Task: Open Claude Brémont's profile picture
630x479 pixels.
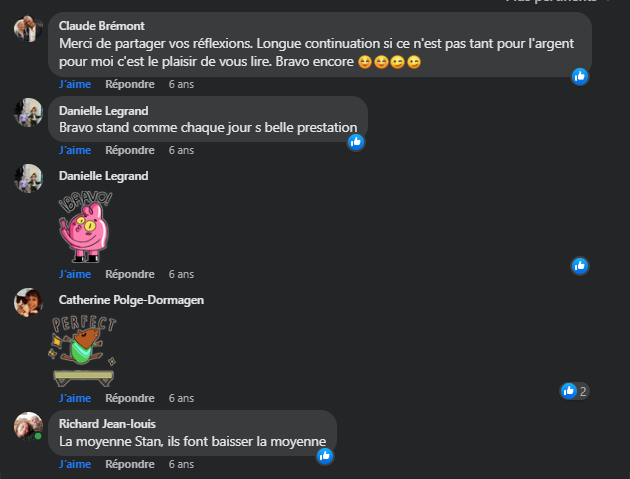Action: coord(28,29)
